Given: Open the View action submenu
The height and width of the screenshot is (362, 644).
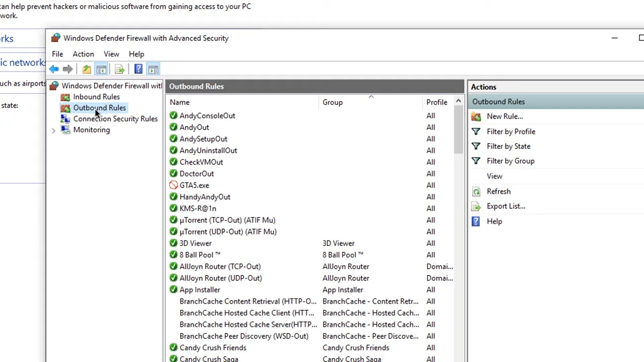Looking at the screenshot, I should point(494,176).
